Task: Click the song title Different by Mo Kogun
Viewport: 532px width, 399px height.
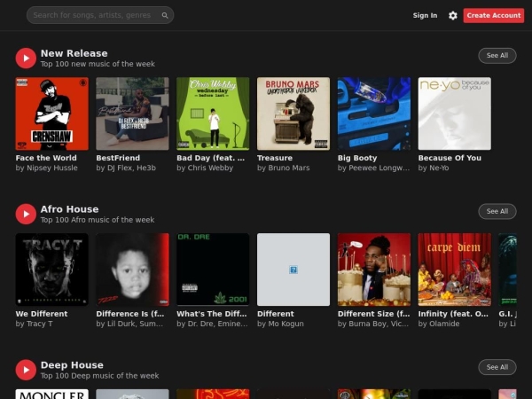Action: pos(276,314)
